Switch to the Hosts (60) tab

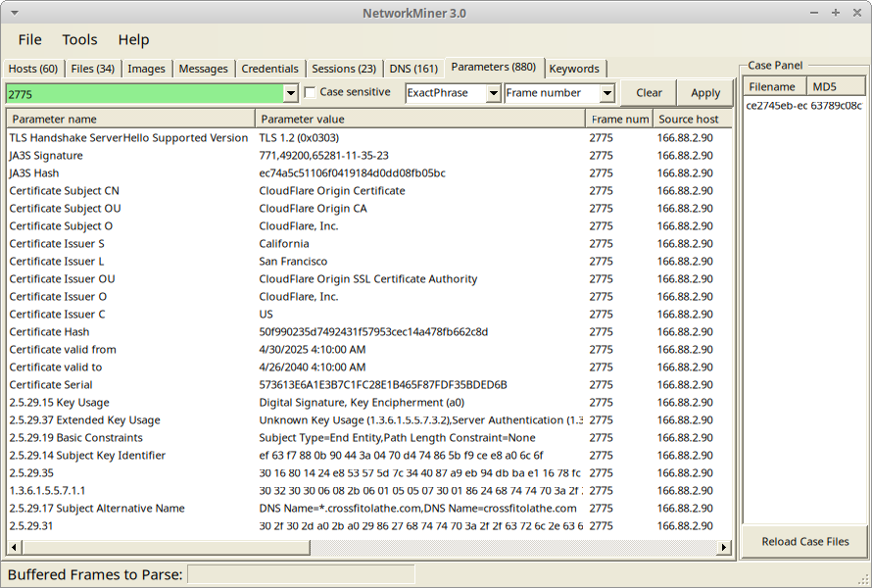pos(33,69)
